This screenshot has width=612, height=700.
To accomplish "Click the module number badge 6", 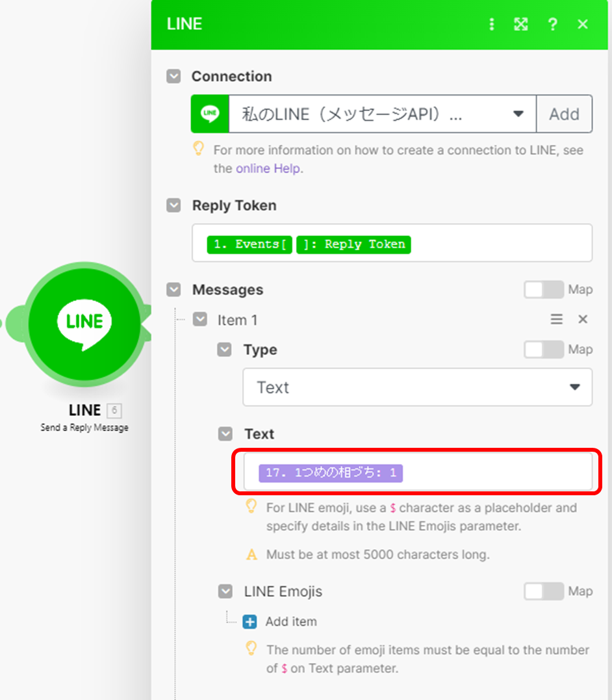I will click(114, 410).
